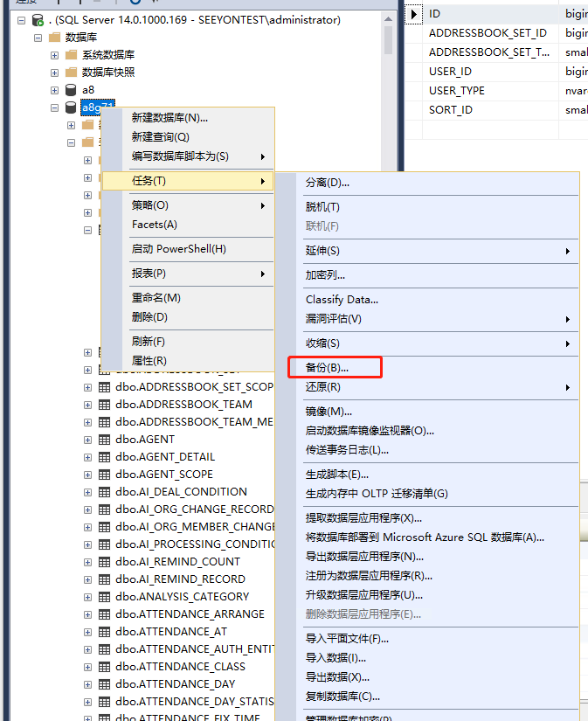Image resolution: width=588 pixels, height=721 pixels.
Task: Choose 新建数据库(N)... from context menu
Action: 188,118
